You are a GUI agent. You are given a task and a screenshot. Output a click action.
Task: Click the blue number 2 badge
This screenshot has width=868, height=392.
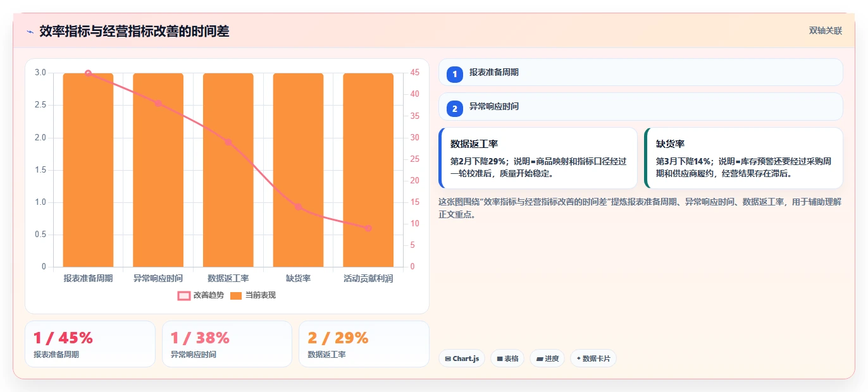coord(455,108)
